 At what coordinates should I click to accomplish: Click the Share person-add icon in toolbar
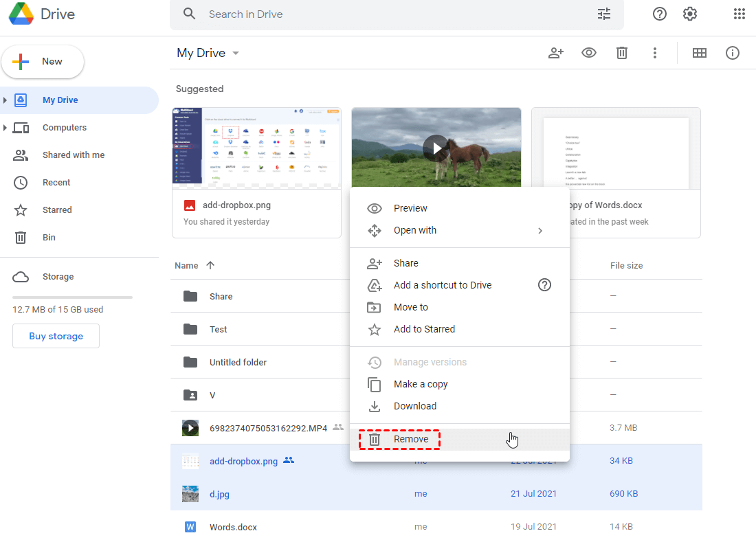556,53
